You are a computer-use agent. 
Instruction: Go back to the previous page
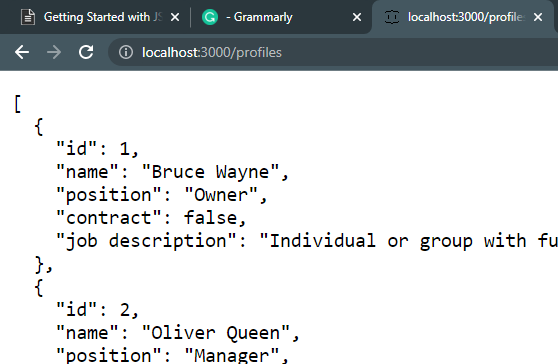[x=22, y=52]
